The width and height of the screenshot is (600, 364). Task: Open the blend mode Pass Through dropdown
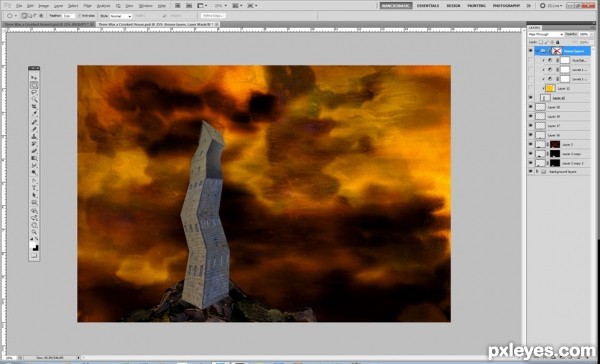click(545, 34)
